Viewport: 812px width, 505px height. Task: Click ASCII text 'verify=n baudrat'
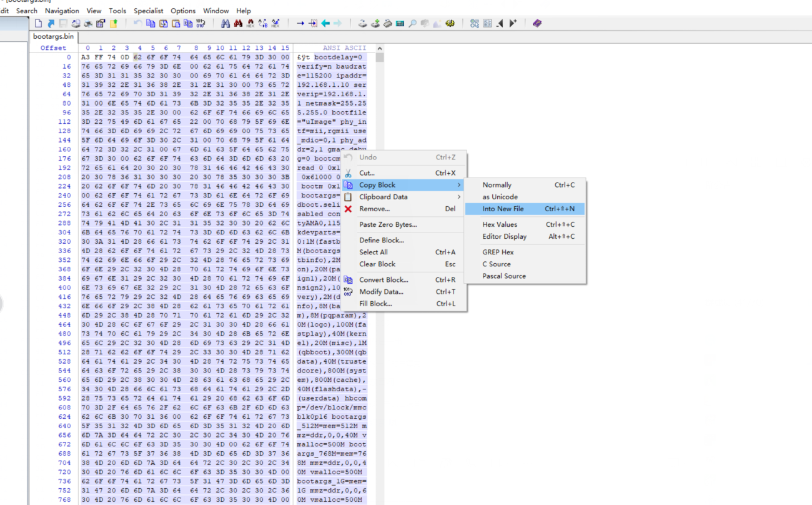tap(332, 66)
